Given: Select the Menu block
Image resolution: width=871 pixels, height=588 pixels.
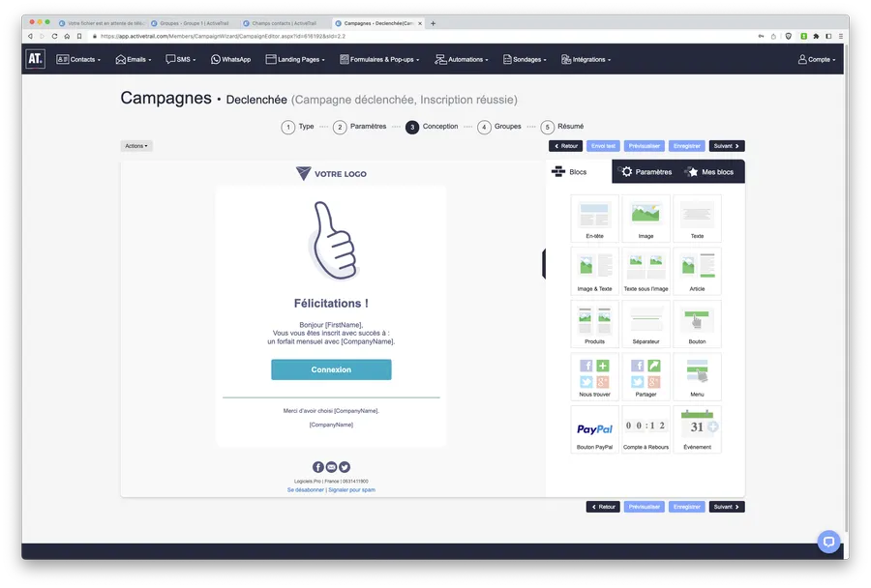Looking at the screenshot, I should pyautogui.click(x=697, y=377).
